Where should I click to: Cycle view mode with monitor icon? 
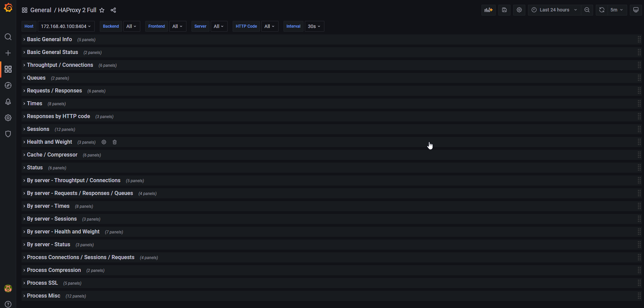click(636, 10)
